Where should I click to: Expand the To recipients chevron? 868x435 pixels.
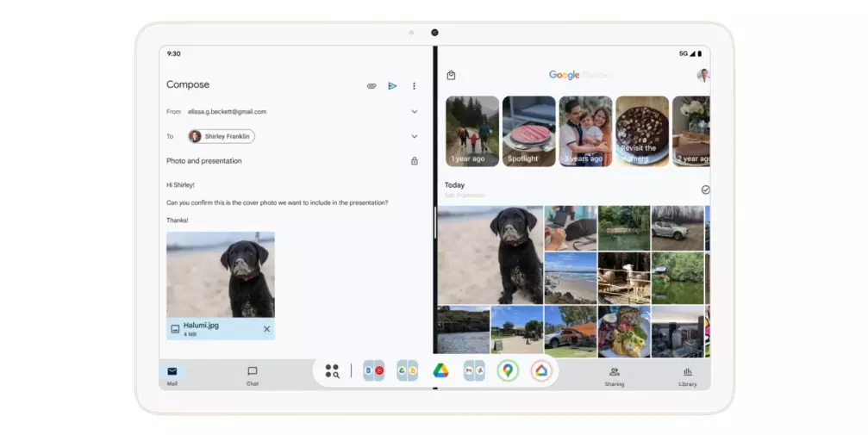(x=414, y=136)
